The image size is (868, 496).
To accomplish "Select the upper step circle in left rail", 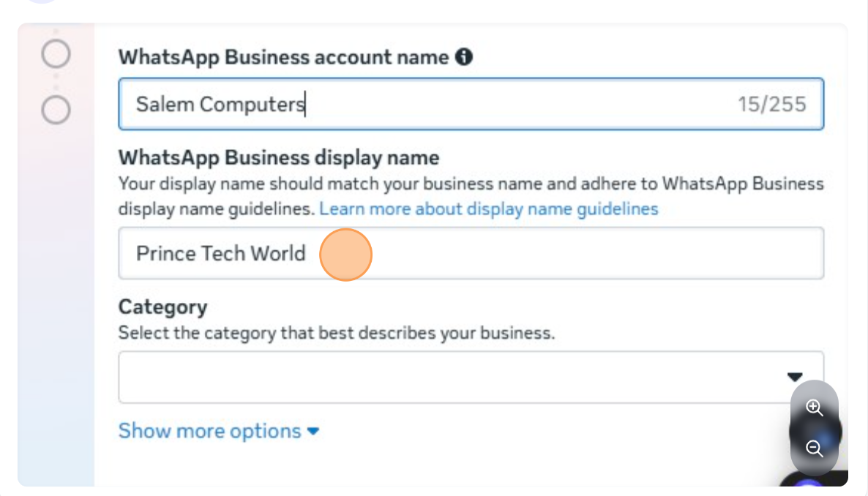I will 56,54.
